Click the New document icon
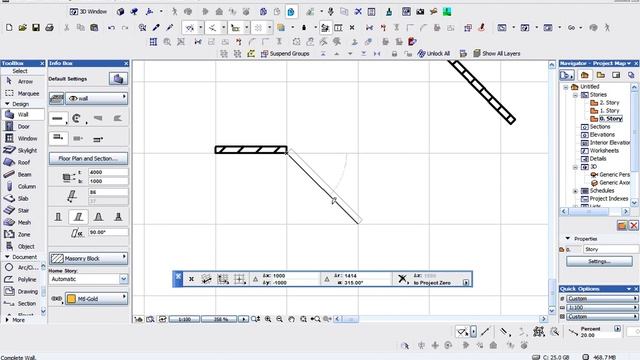Viewport: 640px width, 360px height. 9,28
